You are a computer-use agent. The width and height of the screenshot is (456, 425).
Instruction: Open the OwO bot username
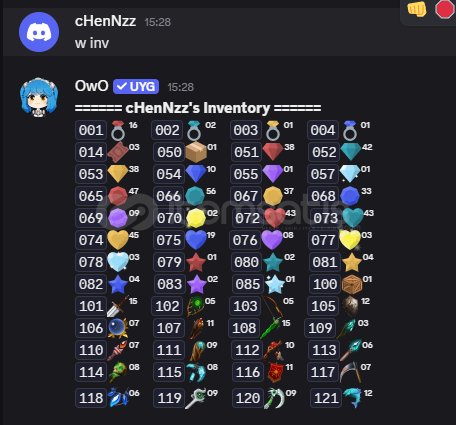[x=92, y=86]
